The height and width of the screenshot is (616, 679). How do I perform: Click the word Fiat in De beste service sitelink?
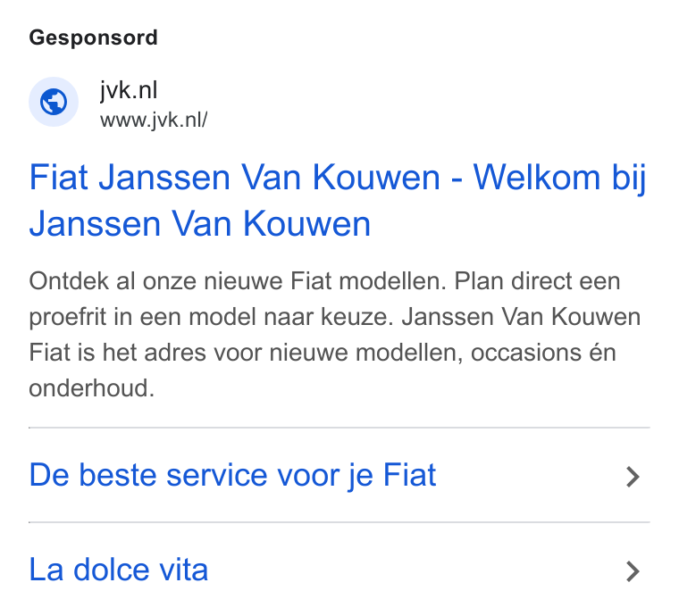tap(410, 475)
